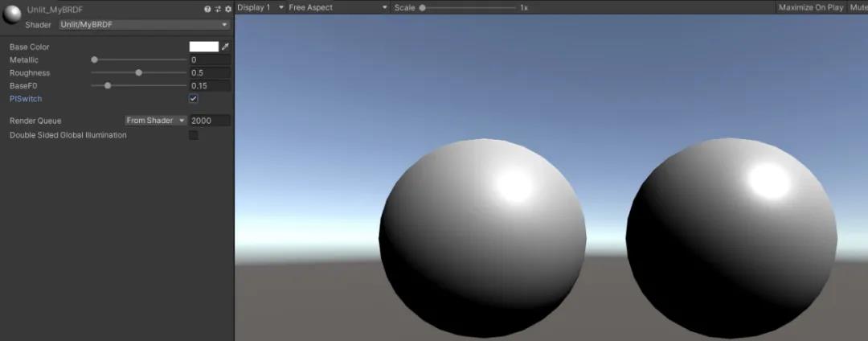Viewport: 868px width, 341px height.
Task: Click the material preview sphere icon
Action: tap(11, 15)
